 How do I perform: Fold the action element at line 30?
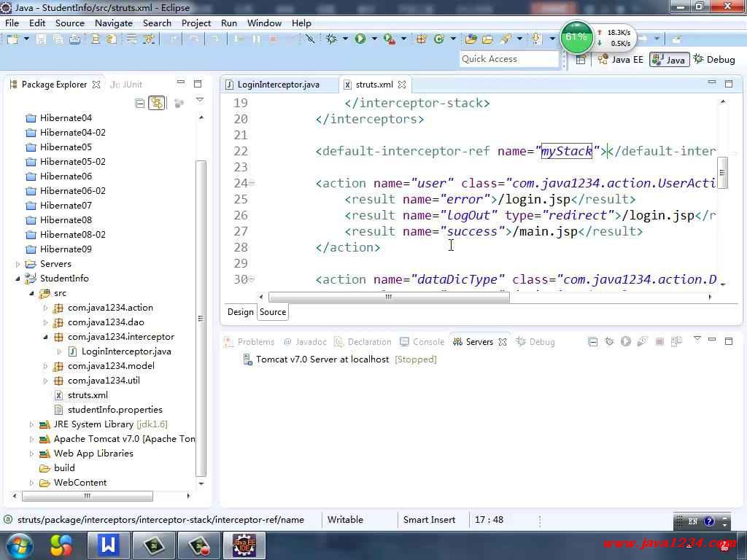[252, 279]
